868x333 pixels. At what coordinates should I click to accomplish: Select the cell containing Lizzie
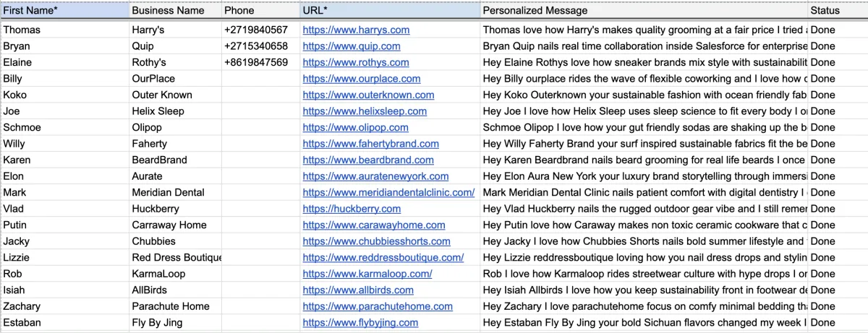(64, 257)
